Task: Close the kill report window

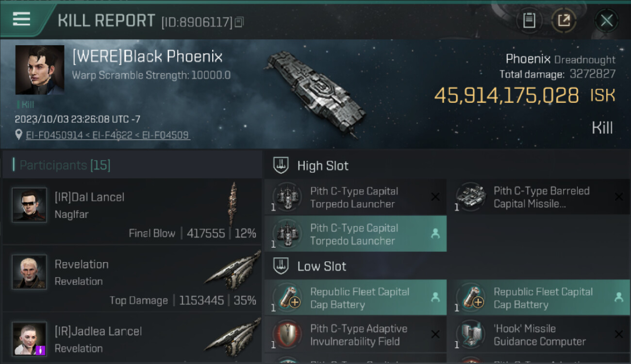Action: 606,20
